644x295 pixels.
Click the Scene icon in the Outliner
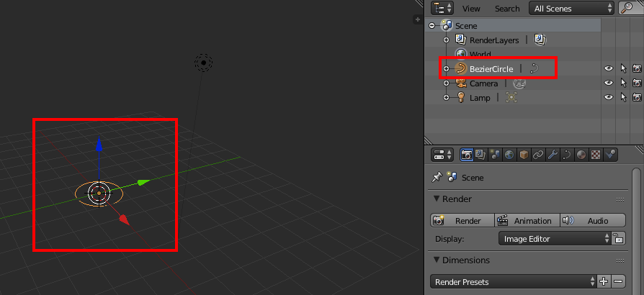click(447, 25)
